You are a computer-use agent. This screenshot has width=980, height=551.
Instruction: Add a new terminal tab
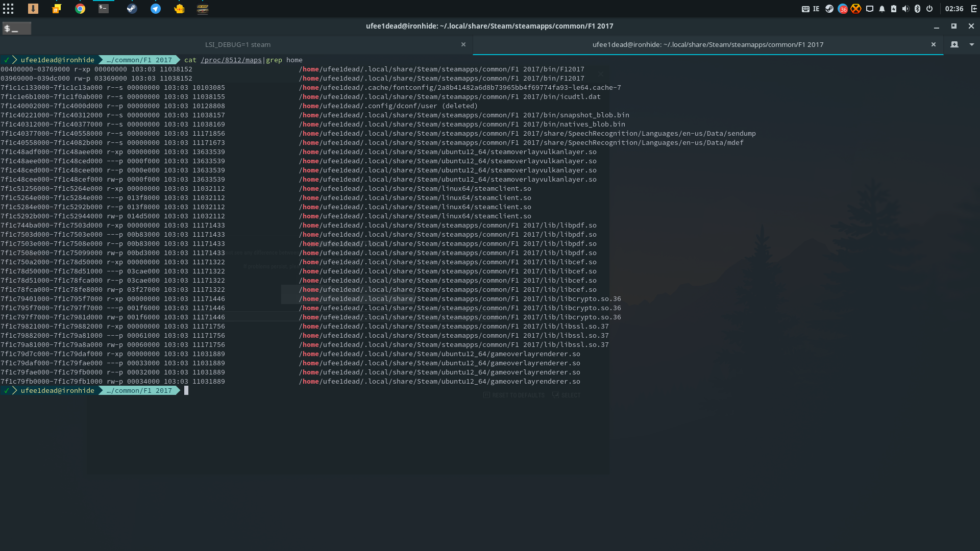[954, 44]
